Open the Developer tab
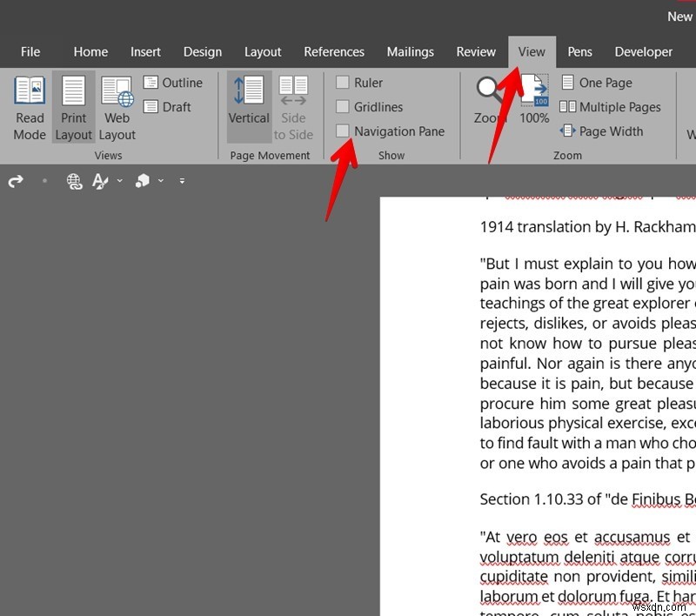Viewport: 696px width, 616px height. tap(643, 52)
